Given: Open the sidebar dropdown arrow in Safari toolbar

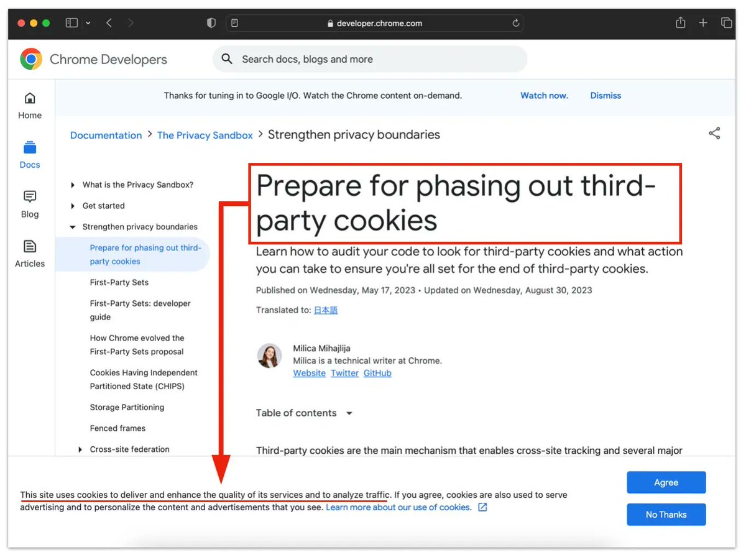Looking at the screenshot, I should click(x=88, y=23).
